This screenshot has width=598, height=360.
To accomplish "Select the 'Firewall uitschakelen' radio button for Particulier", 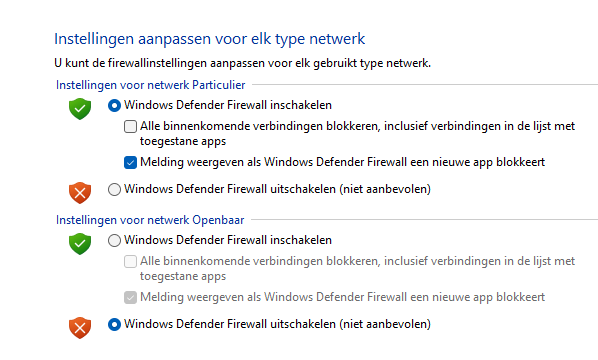I will click(x=114, y=189).
